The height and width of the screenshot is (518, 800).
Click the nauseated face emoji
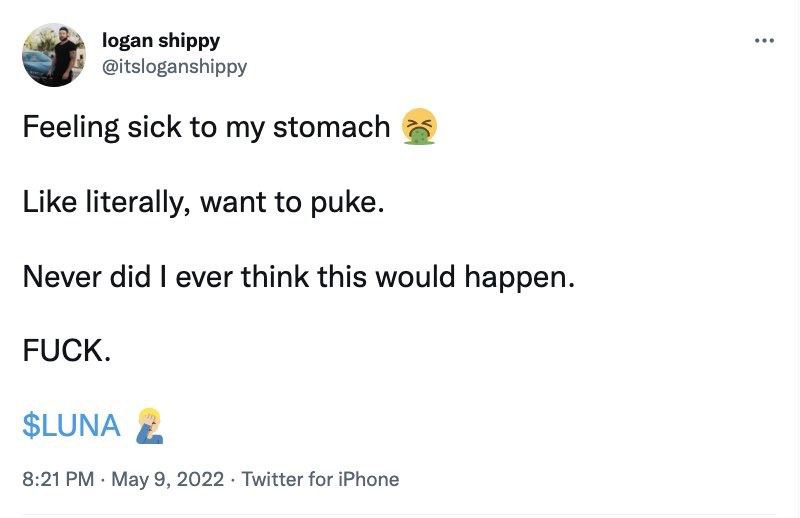tap(419, 127)
